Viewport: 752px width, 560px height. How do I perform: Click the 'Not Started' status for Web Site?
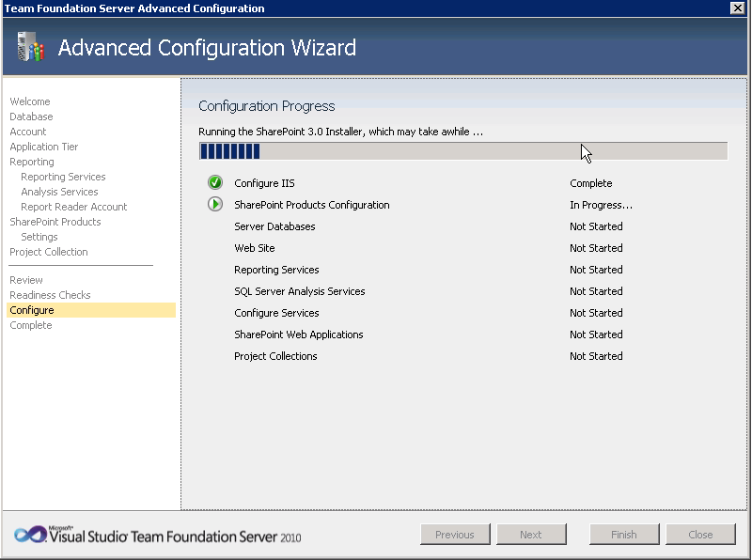click(596, 248)
